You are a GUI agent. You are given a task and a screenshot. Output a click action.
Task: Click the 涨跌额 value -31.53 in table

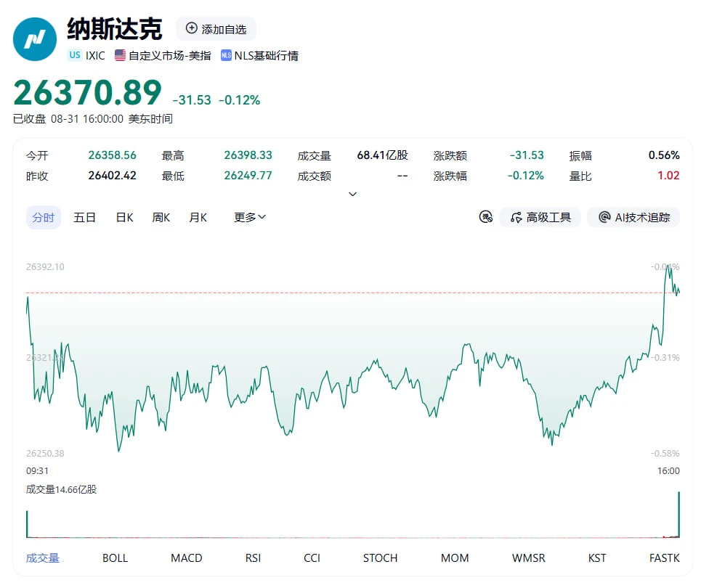coord(527,155)
